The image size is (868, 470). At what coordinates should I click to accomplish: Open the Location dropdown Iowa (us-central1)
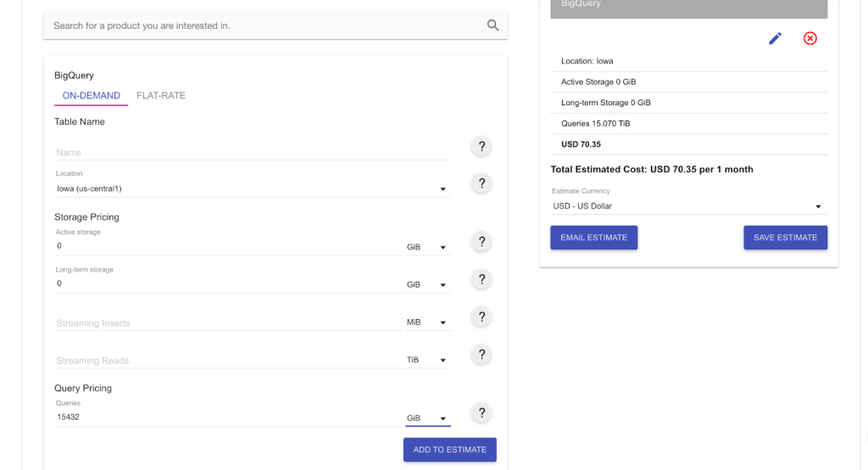coord(253,188)
